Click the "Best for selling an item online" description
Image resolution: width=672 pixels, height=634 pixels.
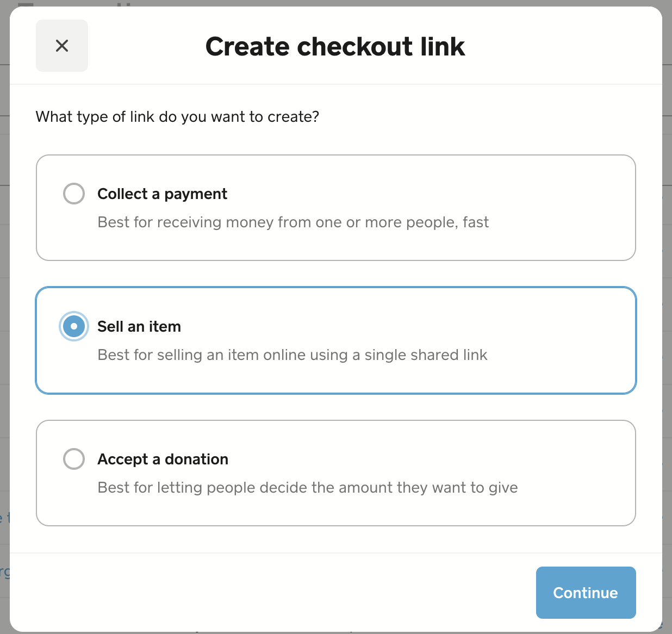292,355
